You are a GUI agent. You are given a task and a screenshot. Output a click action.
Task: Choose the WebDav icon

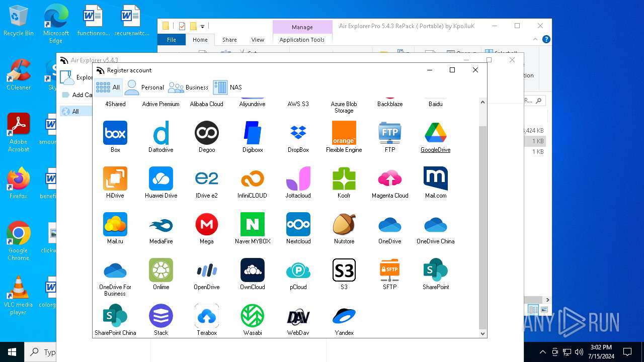[x=298, y=316]
